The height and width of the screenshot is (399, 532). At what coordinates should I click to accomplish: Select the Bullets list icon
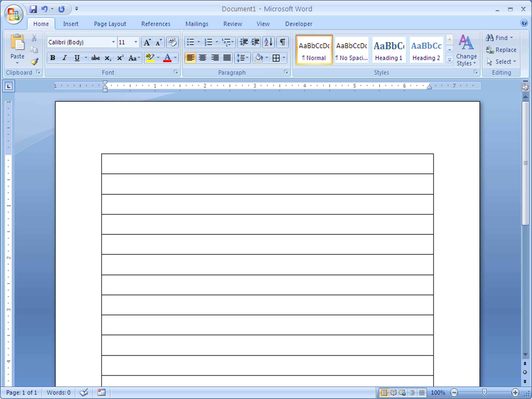[x=191, y=42]
